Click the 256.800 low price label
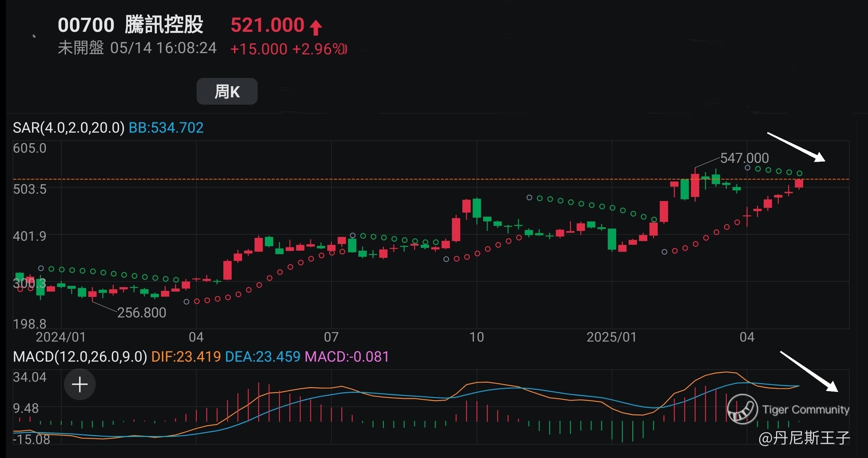Image resolution: width=868 pixels, height=458 pixels. tap(142, 313)
